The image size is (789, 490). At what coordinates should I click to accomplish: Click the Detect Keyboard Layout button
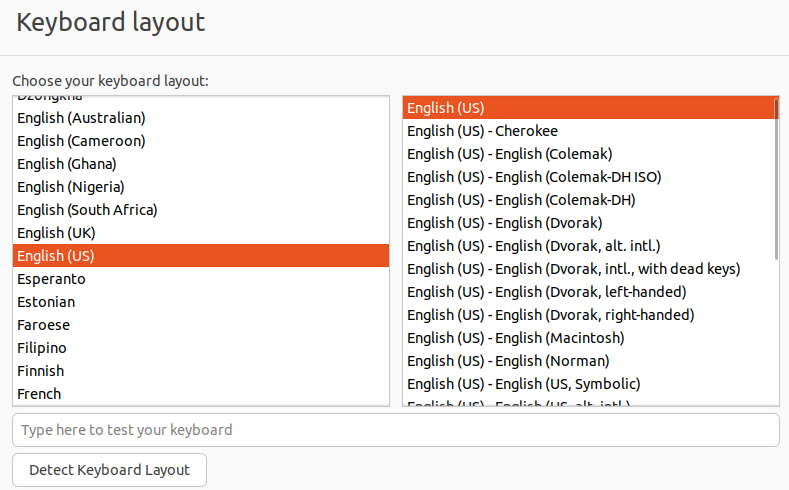[x=109, y=470]
